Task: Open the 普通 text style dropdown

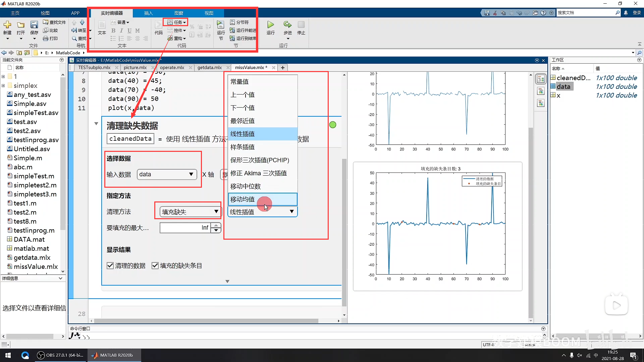Action: [x=120, y=22]
